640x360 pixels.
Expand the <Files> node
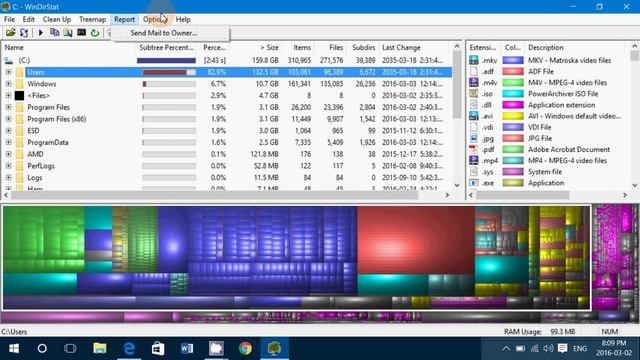pyautogui.click(x=9, y=96)
